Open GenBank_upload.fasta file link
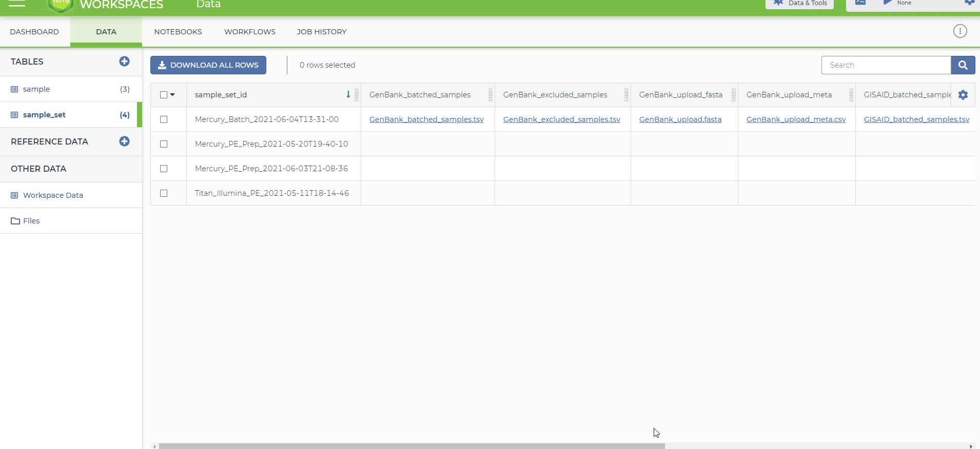The height and width of the screenshot is (449, 980). 680,119
